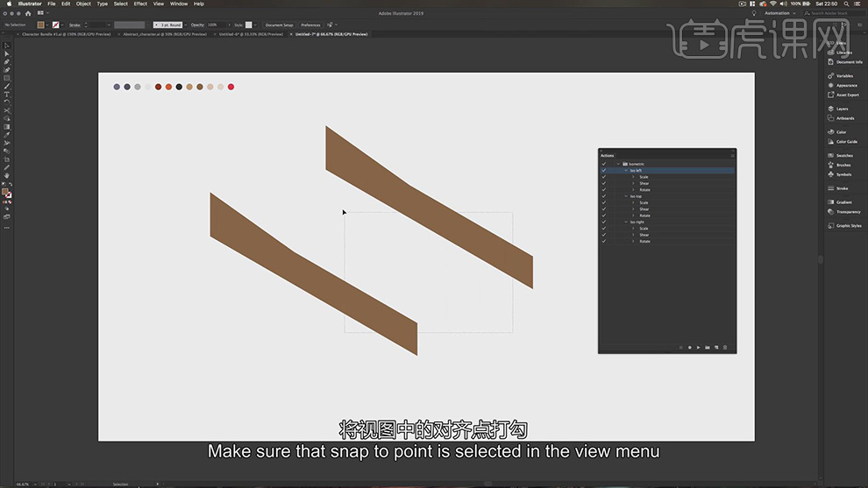Open the Automation workspace dropdown
Viewport: 868px width, 488px height.
pos(780,13)
